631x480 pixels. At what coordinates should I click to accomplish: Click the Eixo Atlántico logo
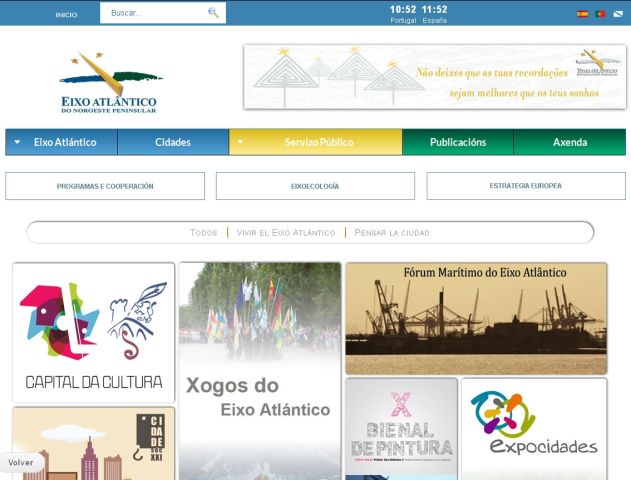110,82
